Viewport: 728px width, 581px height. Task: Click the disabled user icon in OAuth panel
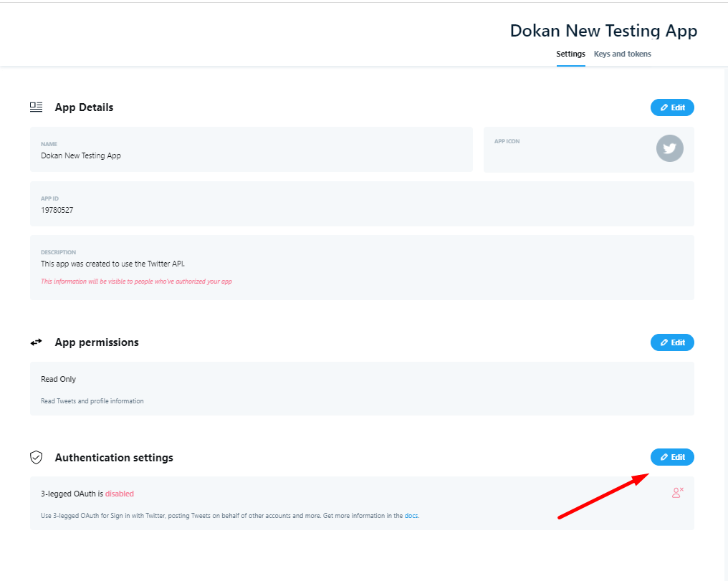click(x=678, y=492)
